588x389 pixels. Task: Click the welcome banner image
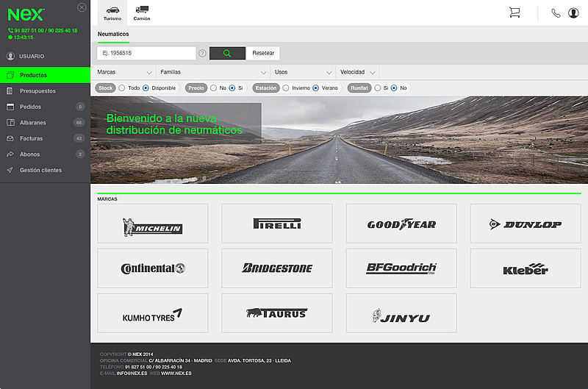(339, 140)
